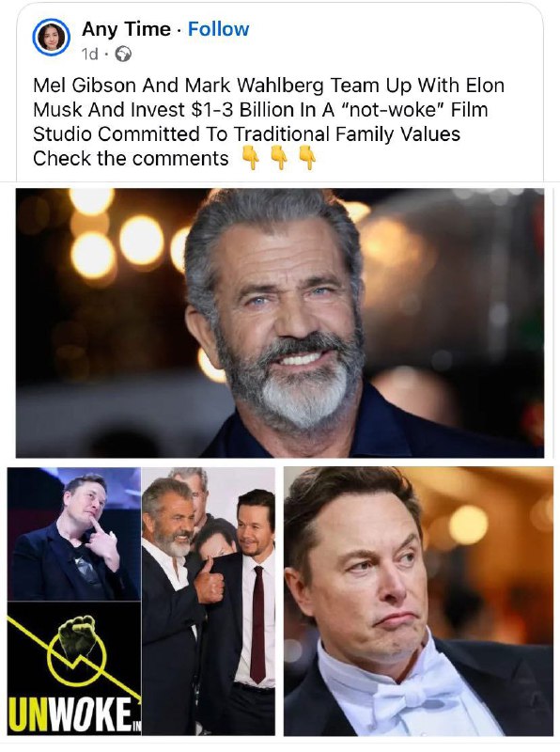Click 'Traditional Family Values' in the caption
This screenshot has height=752, width=560.
(x=347, y=134)
